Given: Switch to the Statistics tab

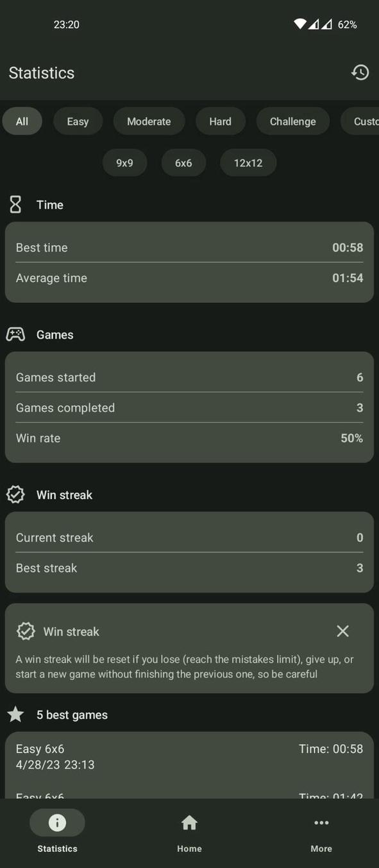Looking at the screenshot, I should 57,831.
